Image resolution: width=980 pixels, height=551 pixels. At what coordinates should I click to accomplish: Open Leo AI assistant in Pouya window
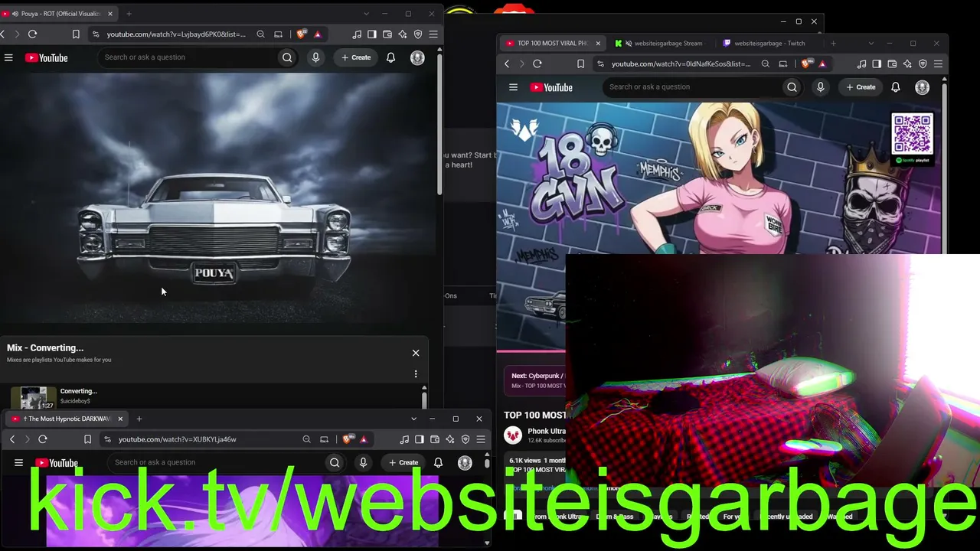[403, 34]
